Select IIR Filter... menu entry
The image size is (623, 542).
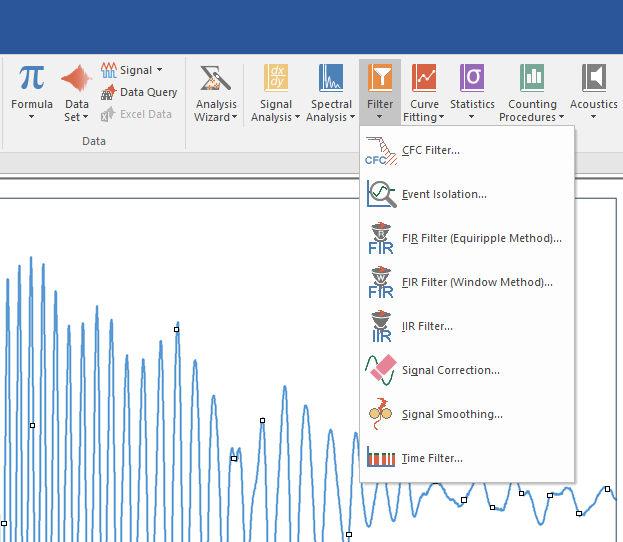click(x=467, y=326)
